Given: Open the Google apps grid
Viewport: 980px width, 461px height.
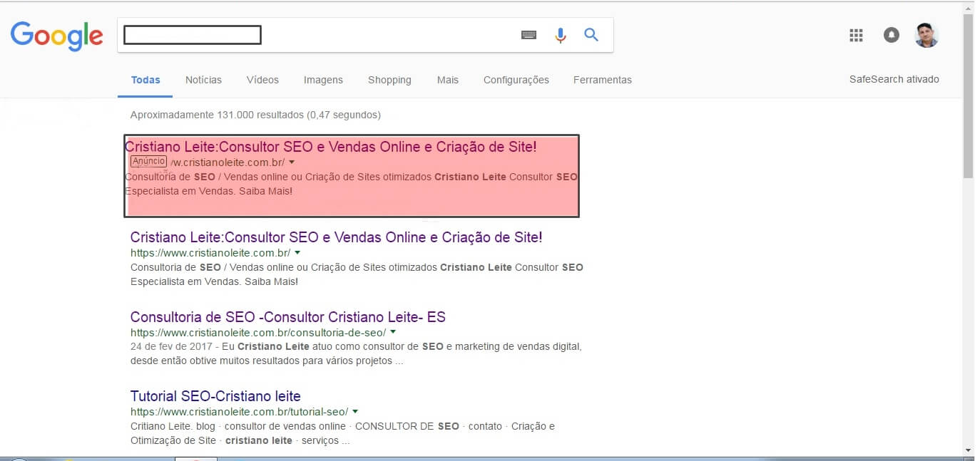Looking at the screenshot, I should (x=857, y=35).
